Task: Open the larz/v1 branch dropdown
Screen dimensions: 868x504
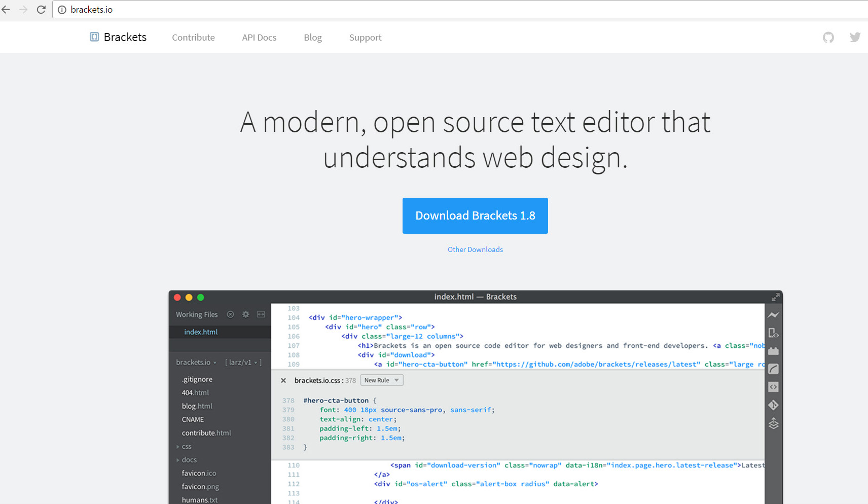Action: tap(243, 362)
